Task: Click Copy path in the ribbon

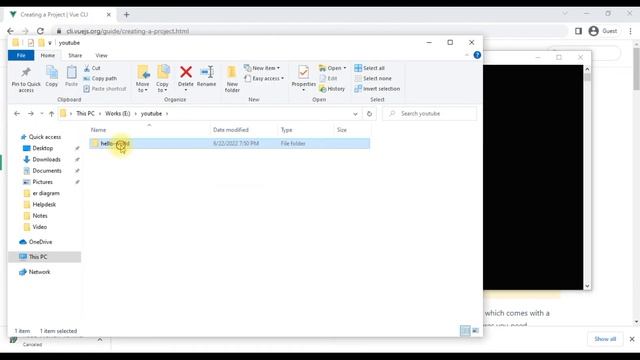Action: (x=100, y=78)
